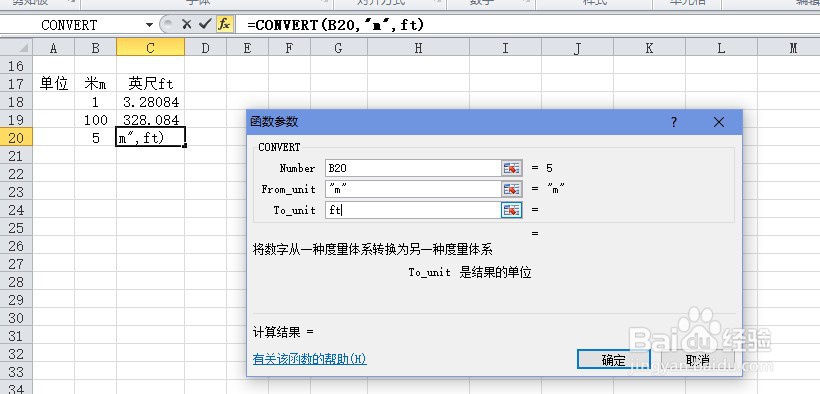The height and width of the screenshot is (394, 820).
Task: Select column A header
Action: [53, 48]
